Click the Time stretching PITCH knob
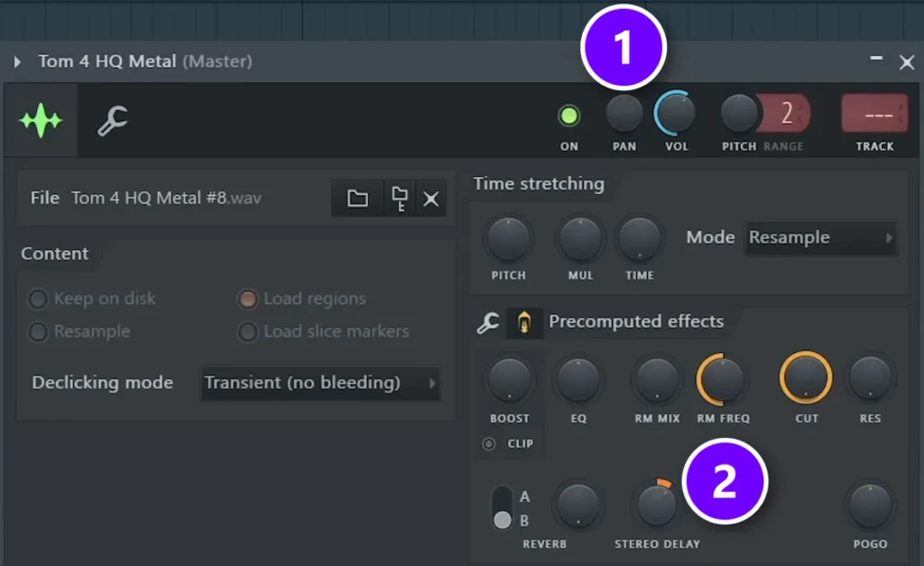 click(x=508, y=239)
